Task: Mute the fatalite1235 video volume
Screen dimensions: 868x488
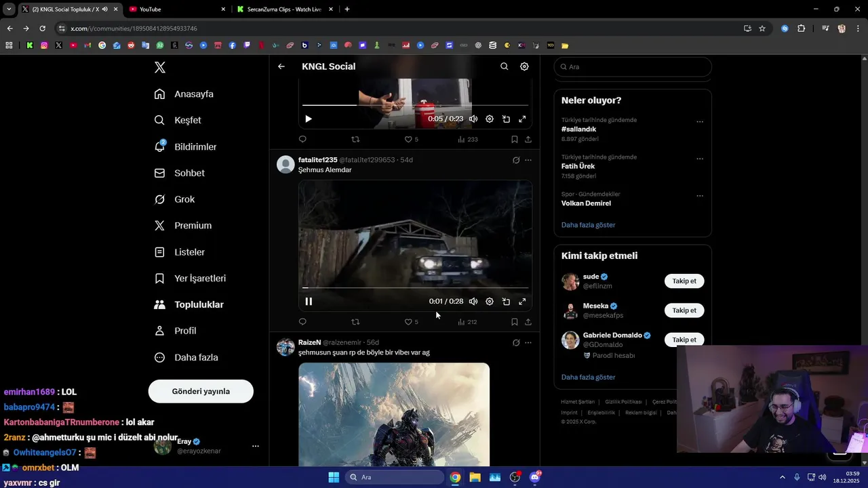Action: click(x=473, y=302)
